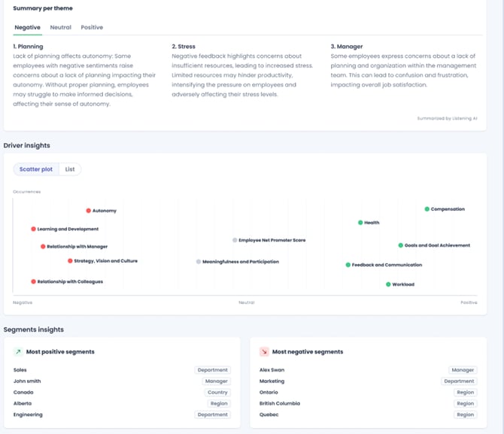The image size is (504, 434).
Task: Select the gray Meaningfulness and Participation dot
Action: pyautogui.click(x=199, y=262)
